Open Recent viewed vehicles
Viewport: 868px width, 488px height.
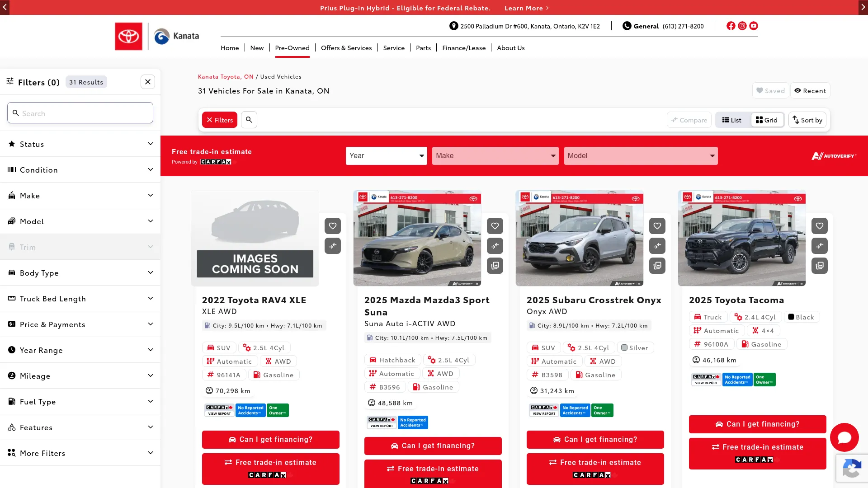pos(810,90)
